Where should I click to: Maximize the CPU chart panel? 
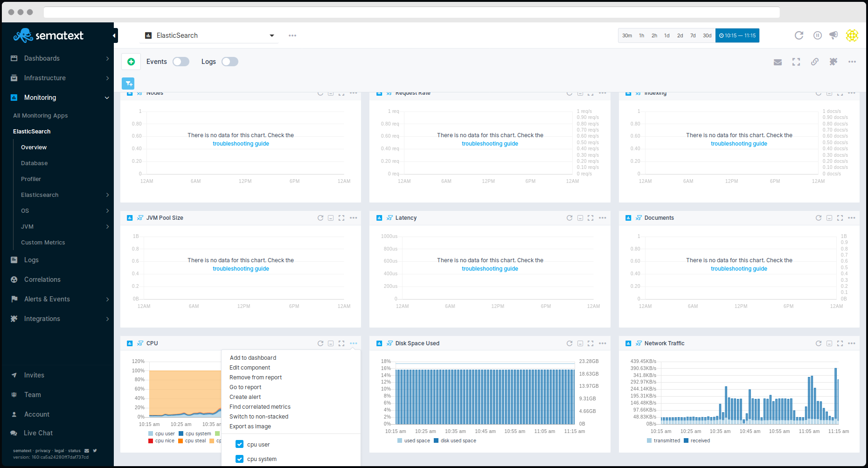click(341, 343)
